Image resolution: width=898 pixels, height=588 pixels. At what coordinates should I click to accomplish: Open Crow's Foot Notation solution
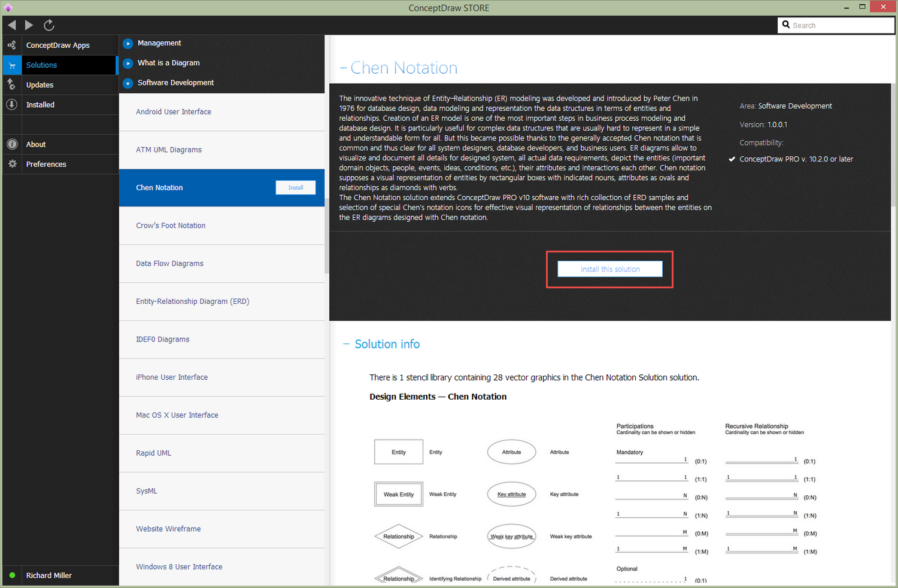click(x=222, y=226)
